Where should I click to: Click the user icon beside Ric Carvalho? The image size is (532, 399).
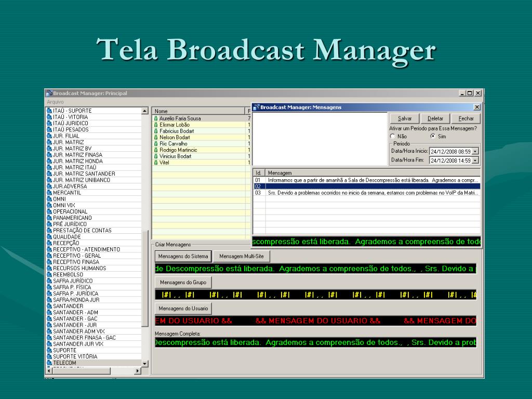(156, 143)
